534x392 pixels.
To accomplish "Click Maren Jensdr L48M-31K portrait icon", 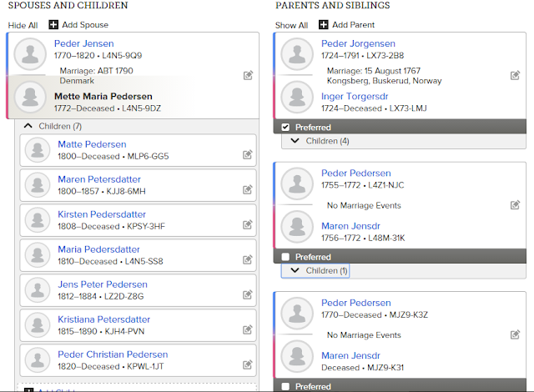I will pos(297,227).
